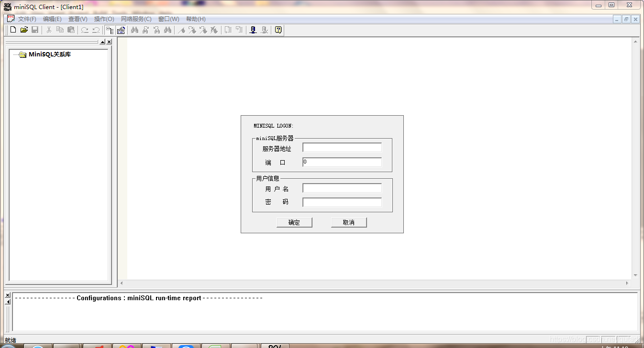Click the help question mark toolbar icon
The height and width of the screenshot is (348, 644).
pyautogui.click(x=278, y=30)
